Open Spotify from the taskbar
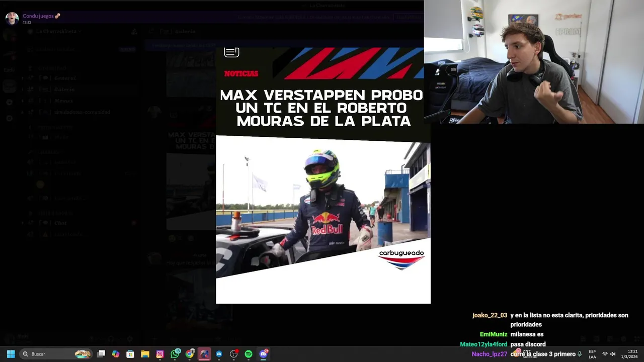This screenshot has height=362, width=644. coord(249,354)
